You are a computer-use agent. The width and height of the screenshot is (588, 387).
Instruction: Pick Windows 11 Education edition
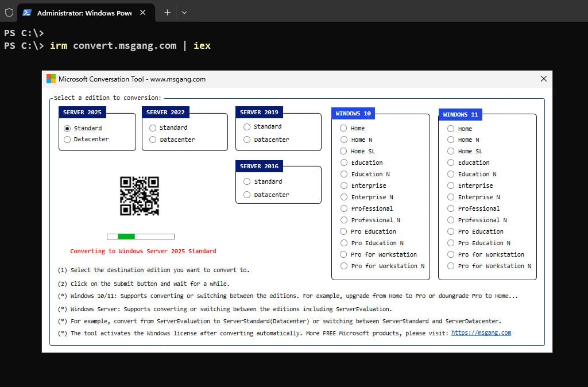tap(451, 162)
